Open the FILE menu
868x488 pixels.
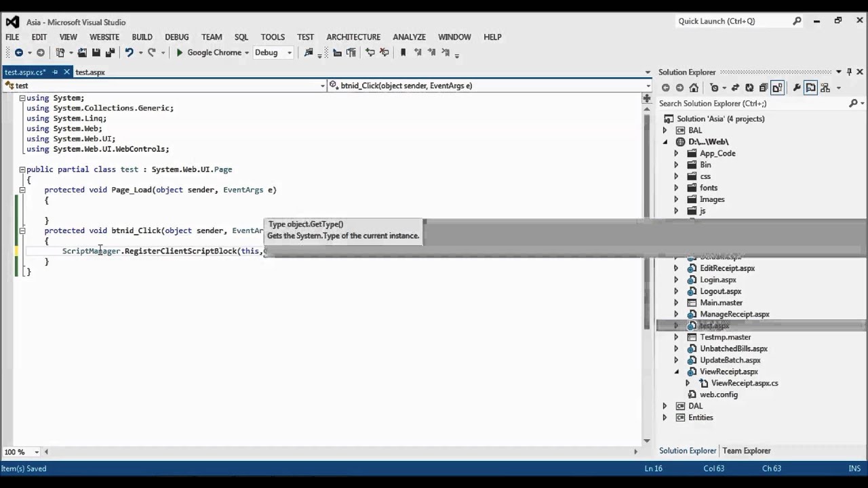click(x=12, y=37)
